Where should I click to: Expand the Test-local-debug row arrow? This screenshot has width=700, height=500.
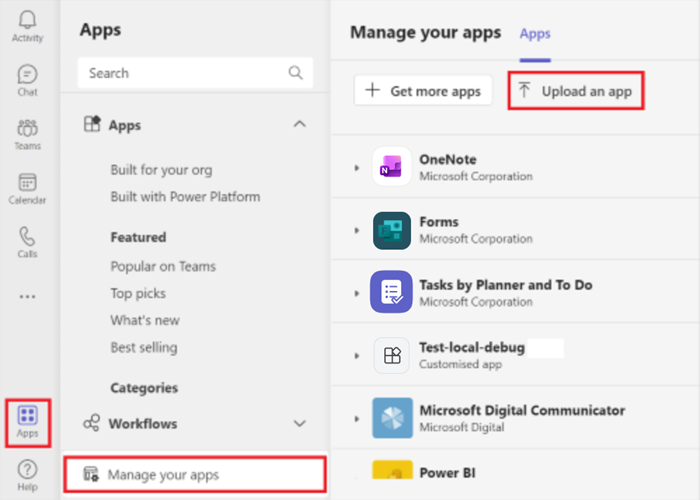click(x=357, y=356)
